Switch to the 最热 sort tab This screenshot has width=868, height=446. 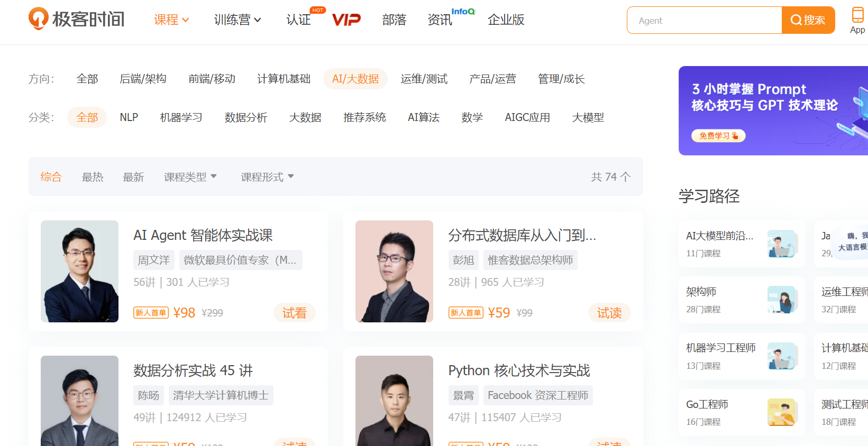click(93, 177)
